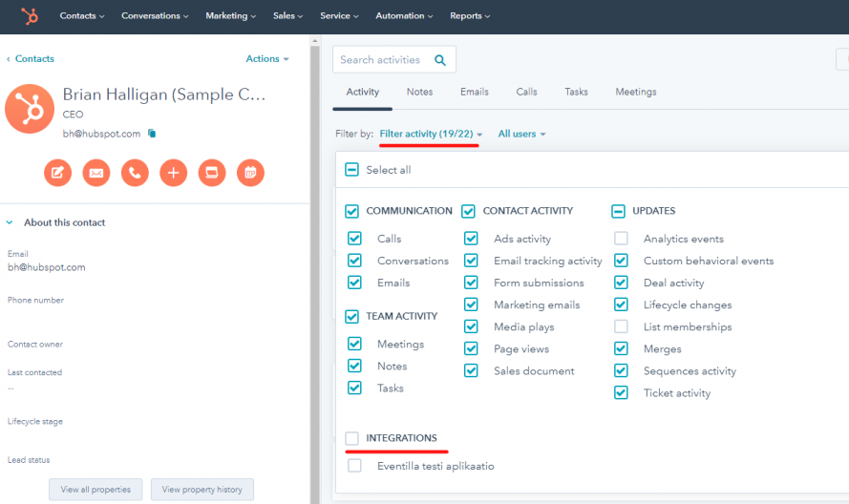Image resolution: width=849 pixels, height=504 pixels.
Task: Switch to the Meetings tab
Action: click(636, 92)
